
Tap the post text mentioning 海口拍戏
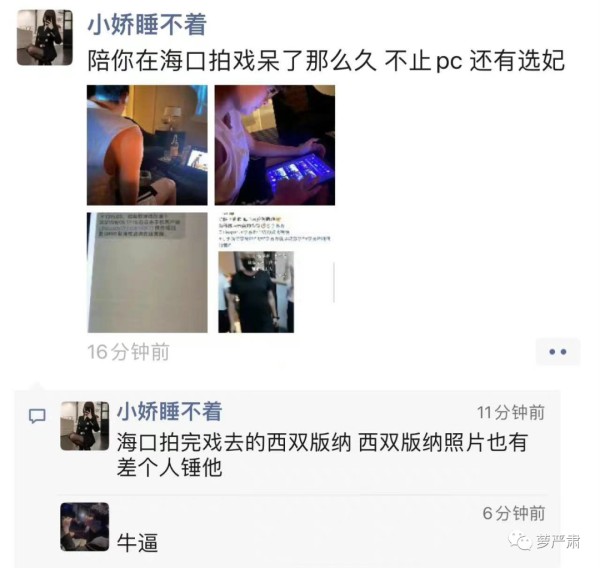pyautogui.click(x=326, y=61)
